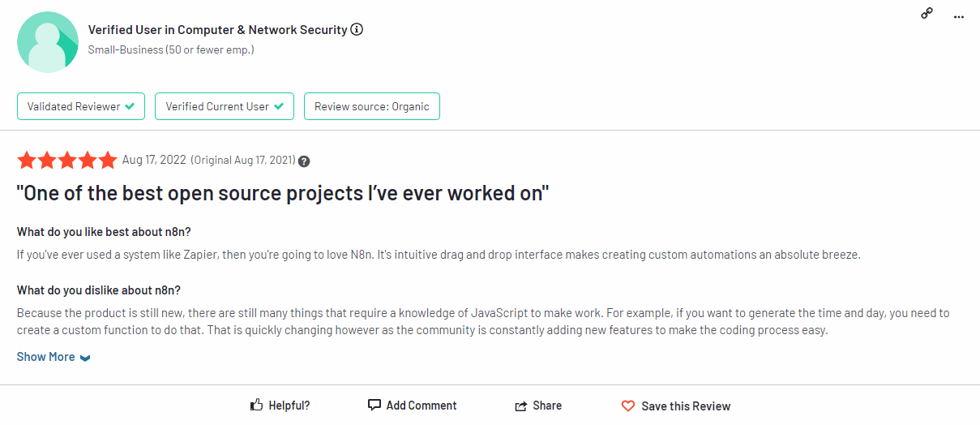Click the reviewer avatar icon
Screen dimensions: 980x425
pos(49,42)
